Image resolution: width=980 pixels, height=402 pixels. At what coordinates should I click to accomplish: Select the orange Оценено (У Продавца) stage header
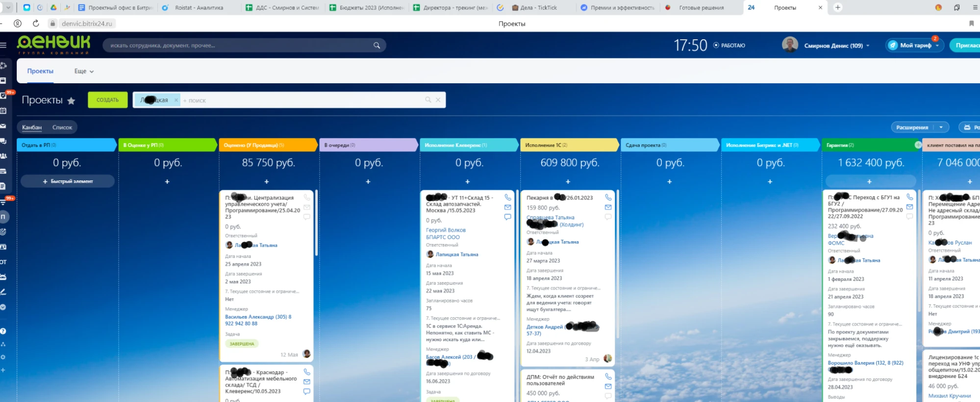pos(267,145)
